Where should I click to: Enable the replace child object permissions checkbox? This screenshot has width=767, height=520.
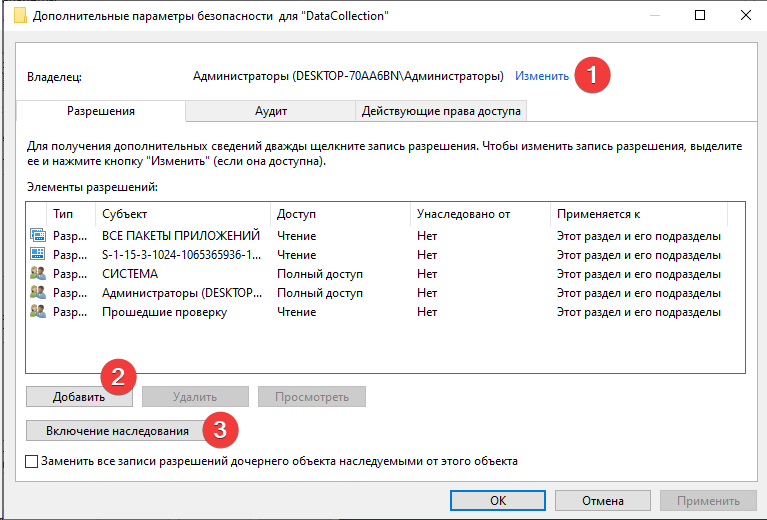click(32, 462)
